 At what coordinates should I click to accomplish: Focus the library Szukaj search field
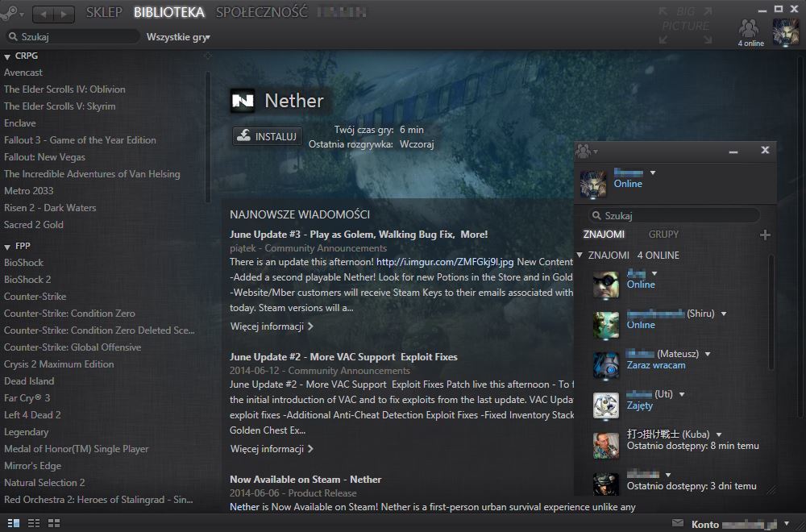[x=72, y=36]
